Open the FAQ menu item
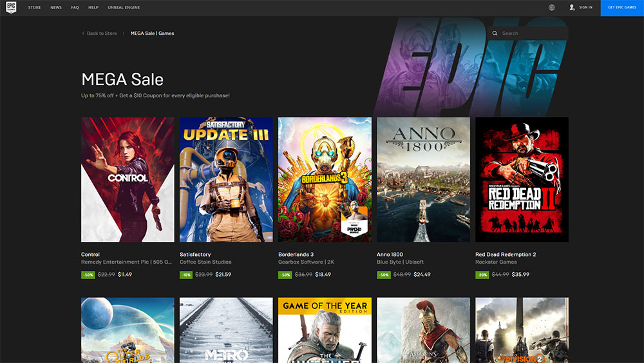Viewport: 644px width, 363px height. 75,7
